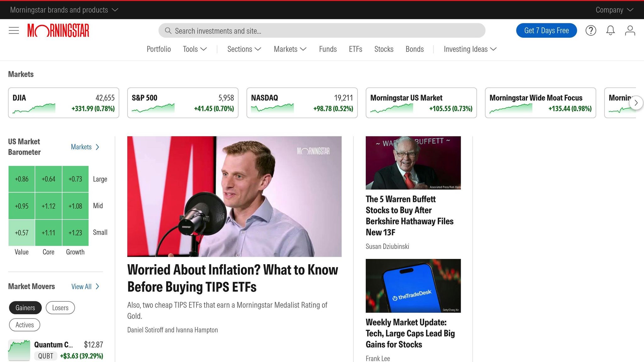Open the hamburger navigation menu
This screenshot has height=362, width=644.
click(x=14, y=30)
